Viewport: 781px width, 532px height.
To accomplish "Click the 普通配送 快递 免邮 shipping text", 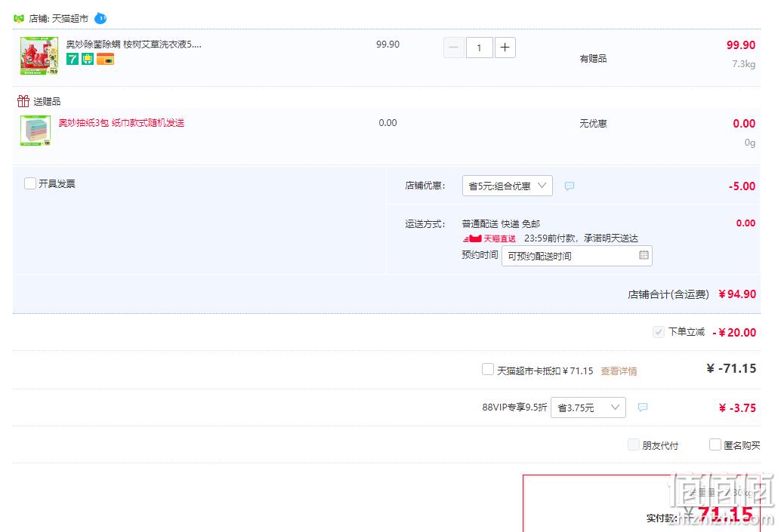I will 501,224.
